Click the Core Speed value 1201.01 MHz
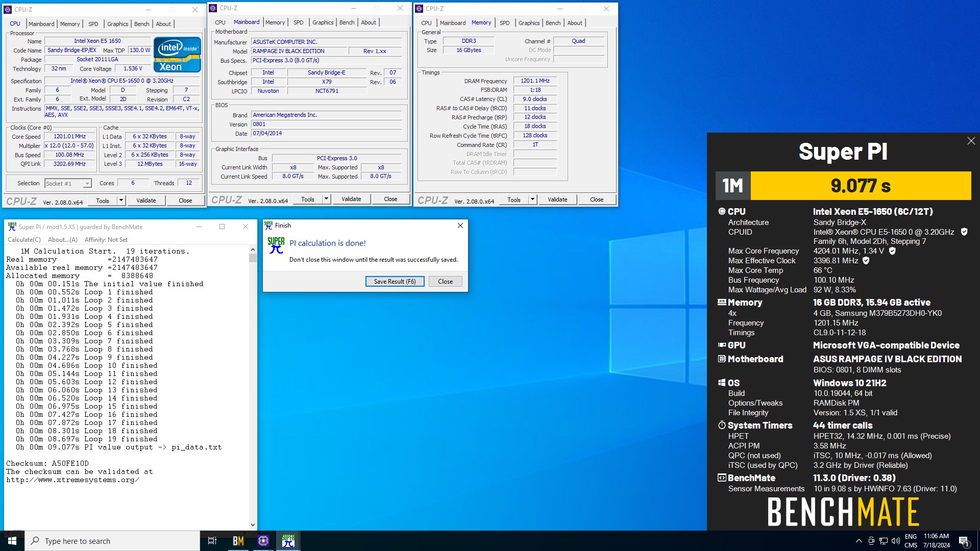 70,137
